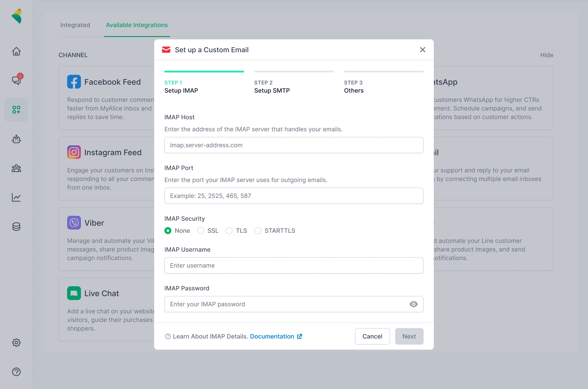Click the chatbot robot sidebar icon
The width and height of the screenshot is (588, 389).
click(16, 139)
